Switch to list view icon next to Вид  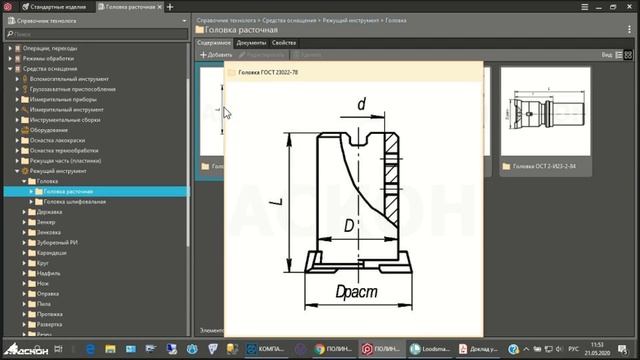point(619,55)
